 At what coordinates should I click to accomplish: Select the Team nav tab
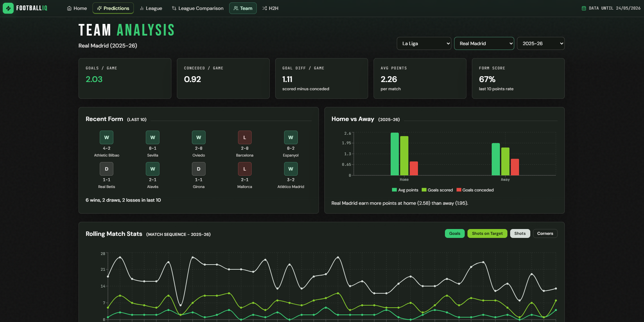point(243,8)
